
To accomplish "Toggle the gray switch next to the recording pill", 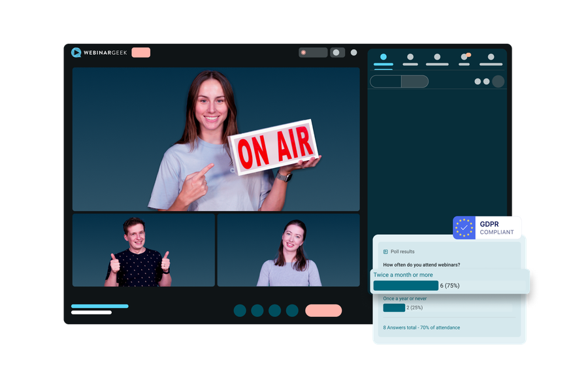I will click(x=338, y=52).
